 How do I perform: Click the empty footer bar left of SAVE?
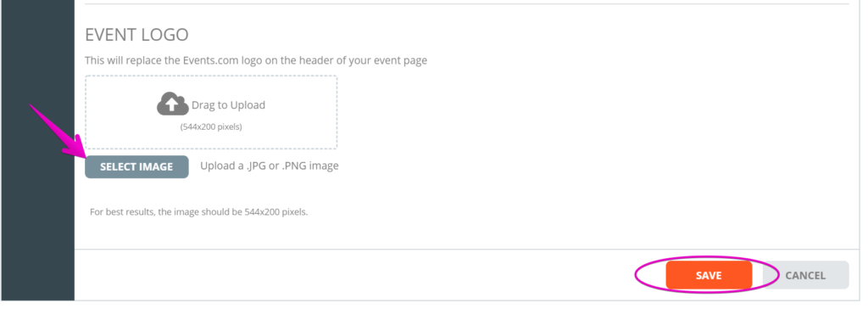(x=354, y=275)
